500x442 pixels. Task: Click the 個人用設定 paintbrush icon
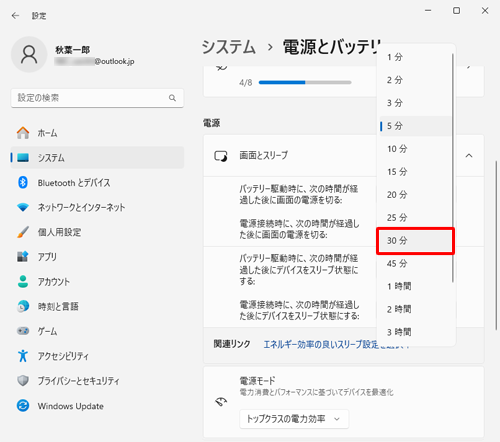(x=23, y=232)
